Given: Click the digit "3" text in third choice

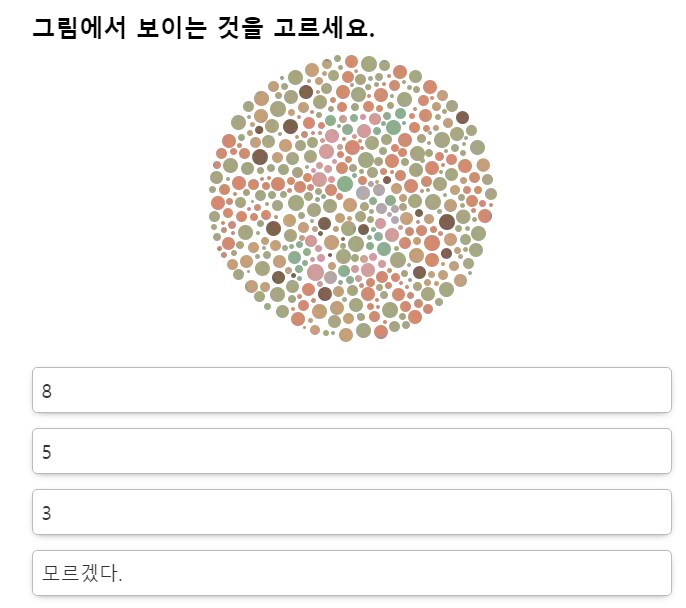Looking at the screenshot, I should tap(47, 513).
